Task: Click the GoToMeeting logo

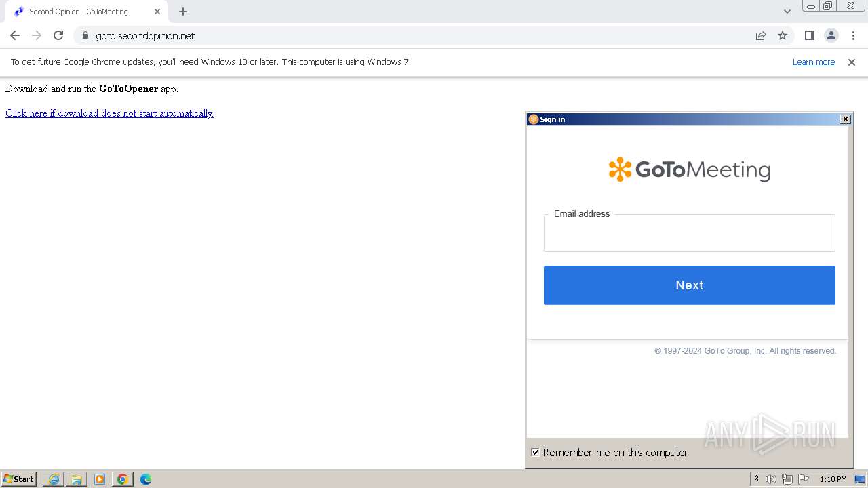Action: tap(689, 169)
